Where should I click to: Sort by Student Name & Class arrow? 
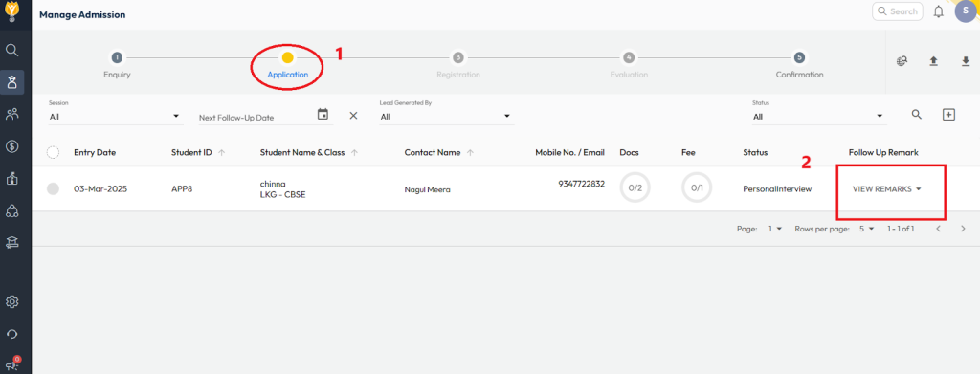click(355, 153)
